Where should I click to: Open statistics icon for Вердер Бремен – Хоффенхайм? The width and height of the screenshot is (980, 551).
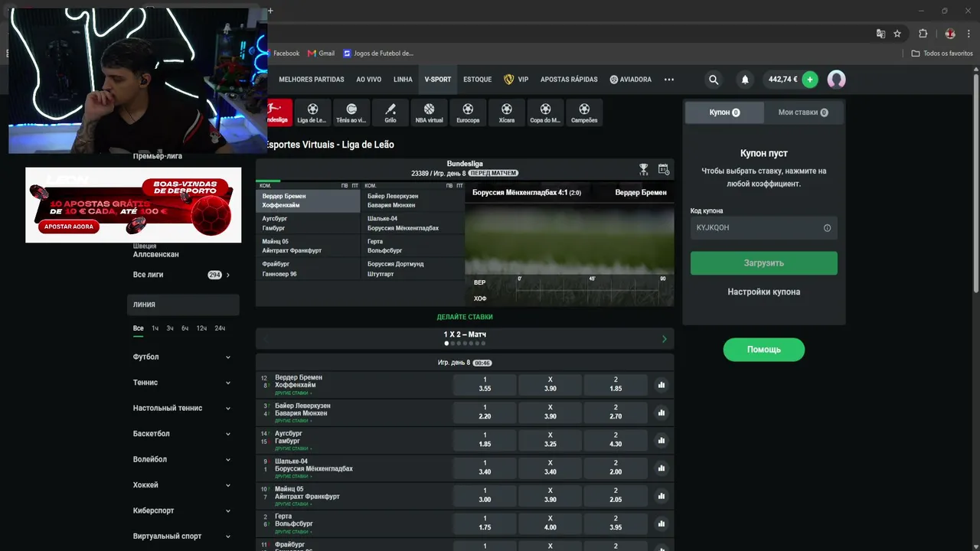(661, 385)
